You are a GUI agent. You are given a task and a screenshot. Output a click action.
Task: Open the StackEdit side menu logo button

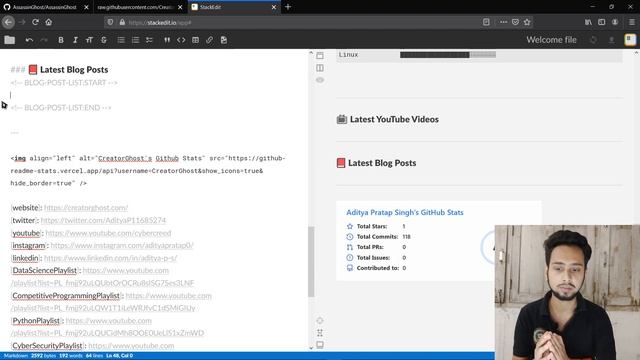coord(630,40)
